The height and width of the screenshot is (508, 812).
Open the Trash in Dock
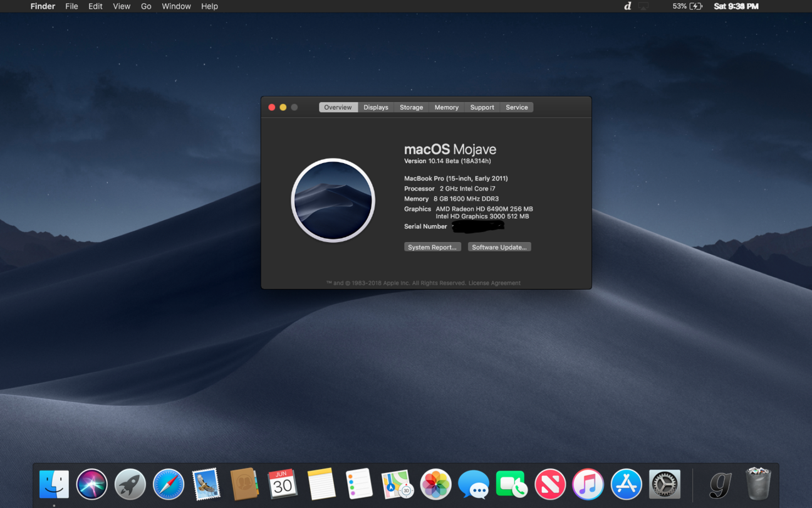click(758, 484)
